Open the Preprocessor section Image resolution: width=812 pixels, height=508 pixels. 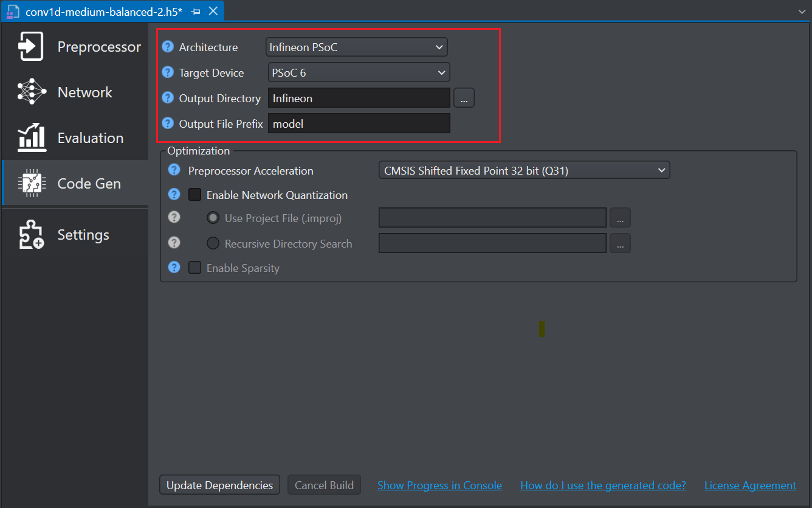coord(75,47)
